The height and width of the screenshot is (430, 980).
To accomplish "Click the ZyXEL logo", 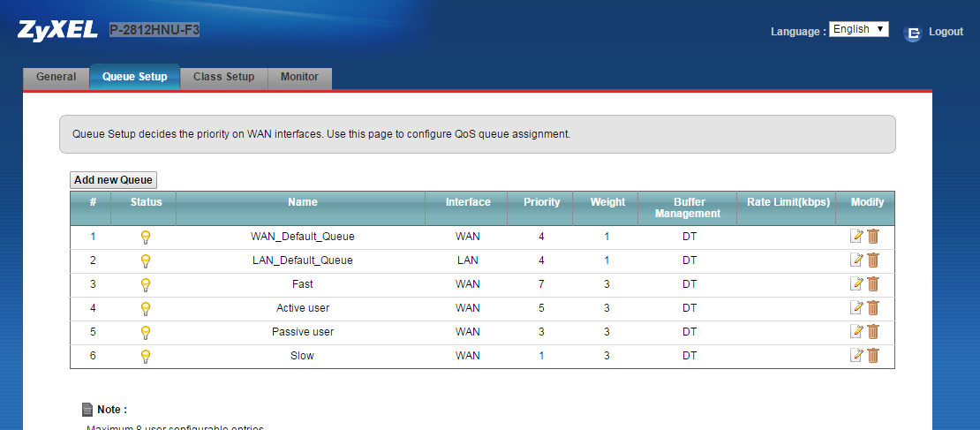I will pos(57,29).
